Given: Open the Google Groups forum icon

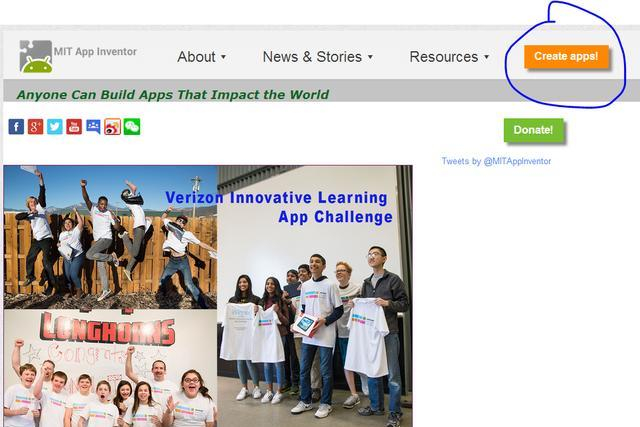Looking at the screenshot, I should tap(93, 127).
